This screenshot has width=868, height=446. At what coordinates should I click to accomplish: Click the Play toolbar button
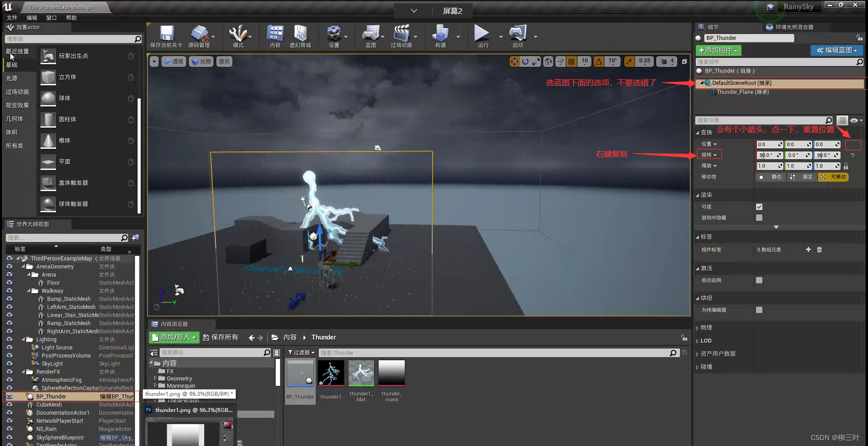click(482, 33)
